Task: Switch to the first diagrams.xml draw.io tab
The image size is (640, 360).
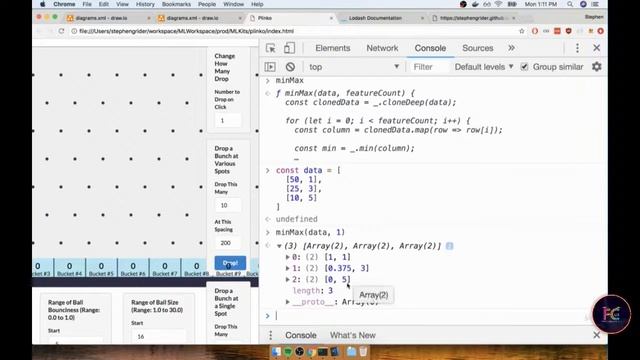Action: (107, 18)
